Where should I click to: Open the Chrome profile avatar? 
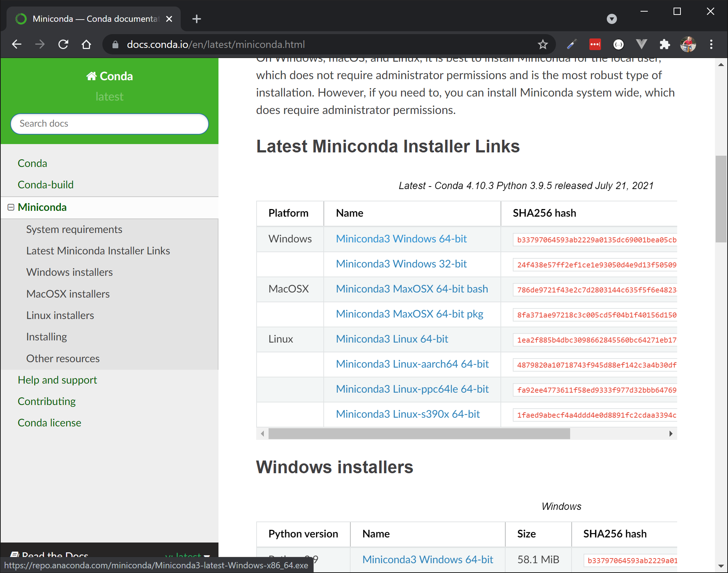[688, 44]
